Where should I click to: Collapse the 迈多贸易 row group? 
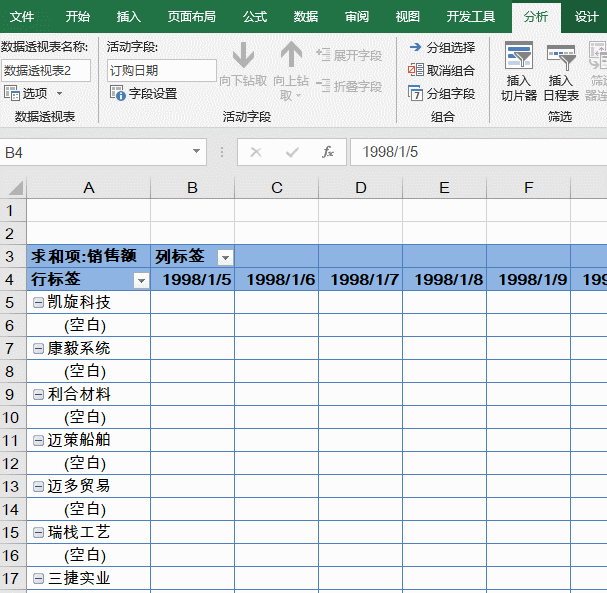point(38,487)
